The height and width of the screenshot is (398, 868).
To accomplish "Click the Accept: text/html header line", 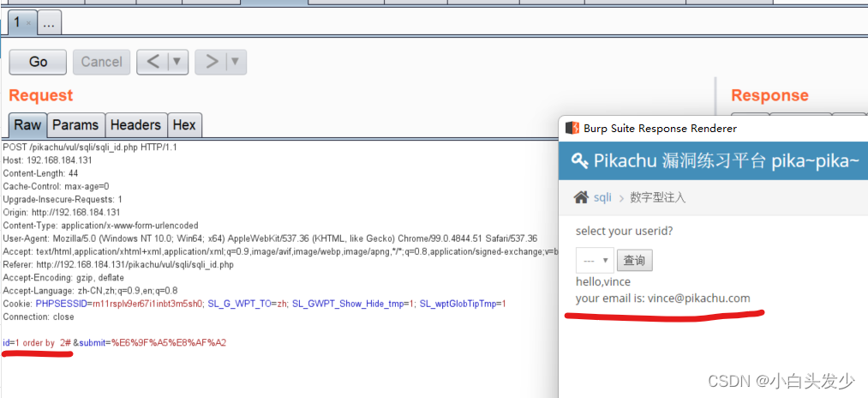I will [281, 251].
